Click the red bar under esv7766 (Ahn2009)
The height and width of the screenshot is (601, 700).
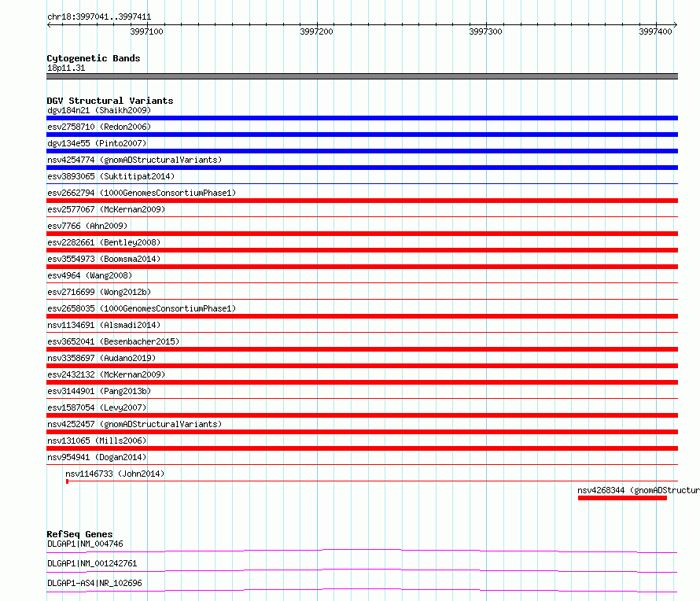point(362,234)
